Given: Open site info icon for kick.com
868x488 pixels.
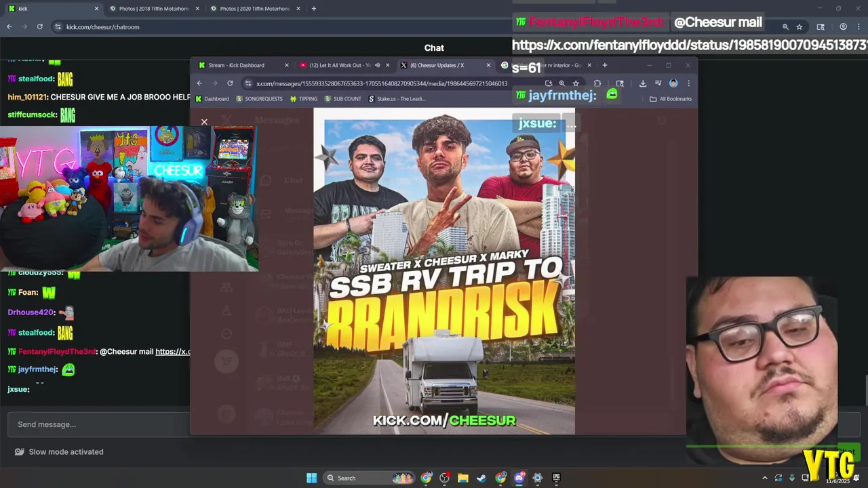Looking at the screenshot, I should [x=58, y=27].
